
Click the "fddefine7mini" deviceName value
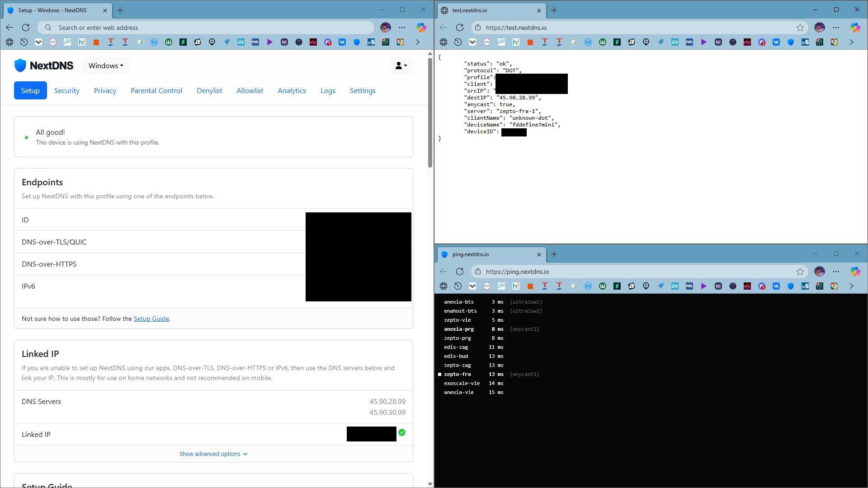coord(533,125)
